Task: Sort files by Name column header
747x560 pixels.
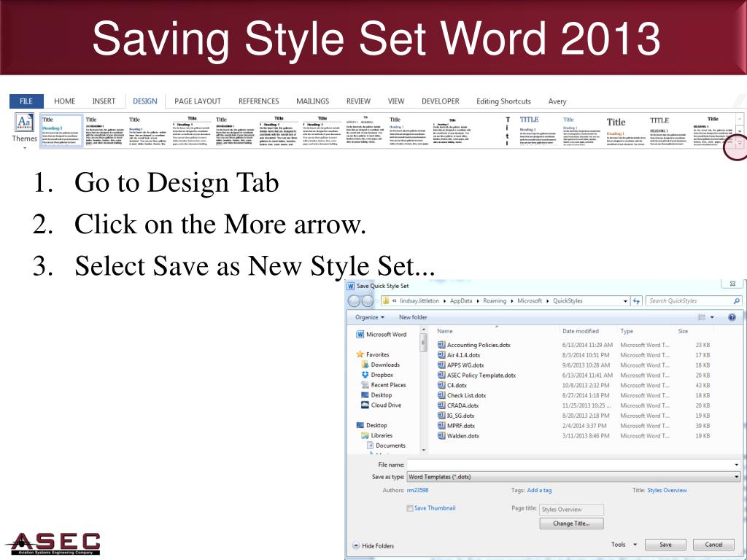Action: point(445,331)
